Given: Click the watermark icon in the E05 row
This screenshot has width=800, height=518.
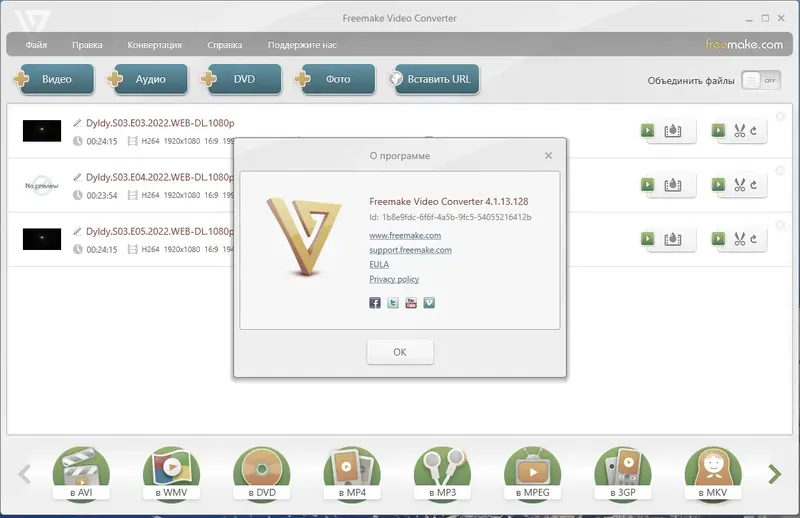Looking at the screenshot, I should pyautogui.click(x=673, y=239).
